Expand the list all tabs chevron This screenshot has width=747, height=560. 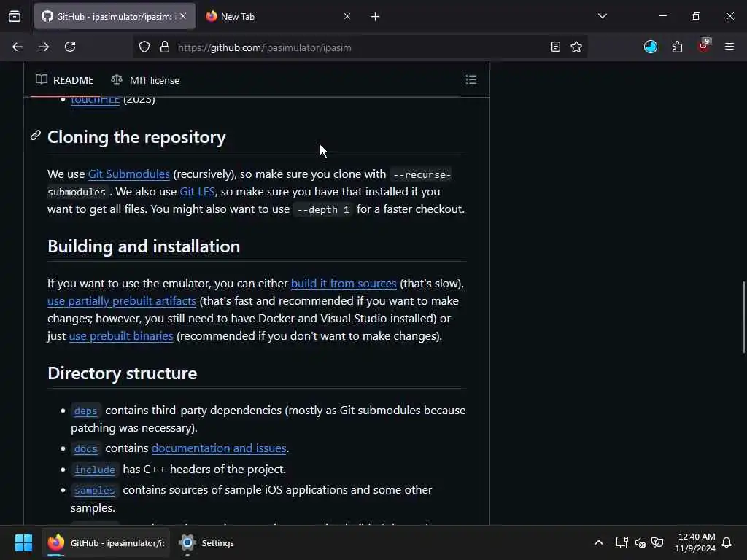[x=603, y=16]
